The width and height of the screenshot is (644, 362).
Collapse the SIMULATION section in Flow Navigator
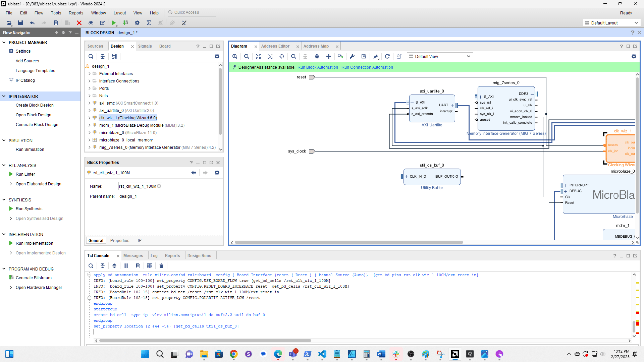click(4, 140)
